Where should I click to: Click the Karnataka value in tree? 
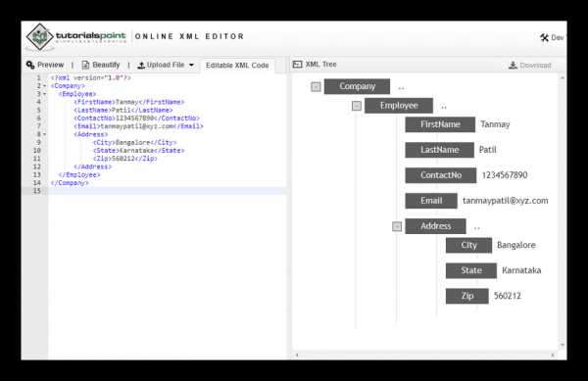[x=521, y=270]
